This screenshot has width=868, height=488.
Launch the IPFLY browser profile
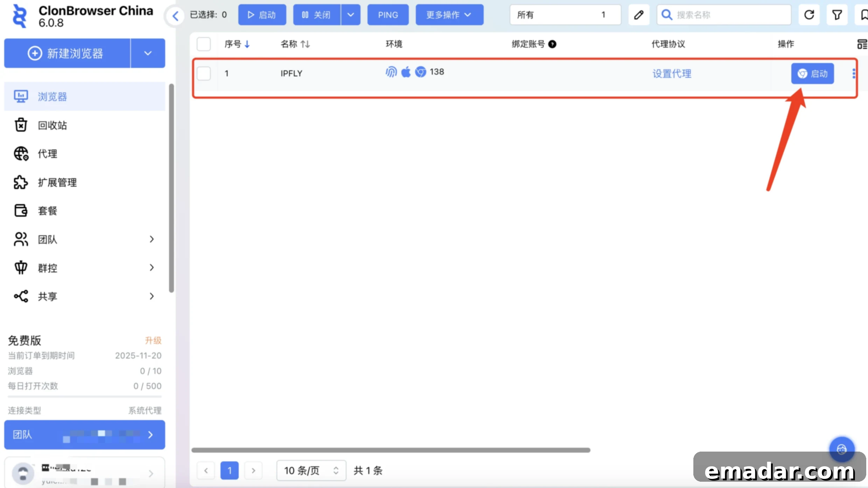point(812,74)
